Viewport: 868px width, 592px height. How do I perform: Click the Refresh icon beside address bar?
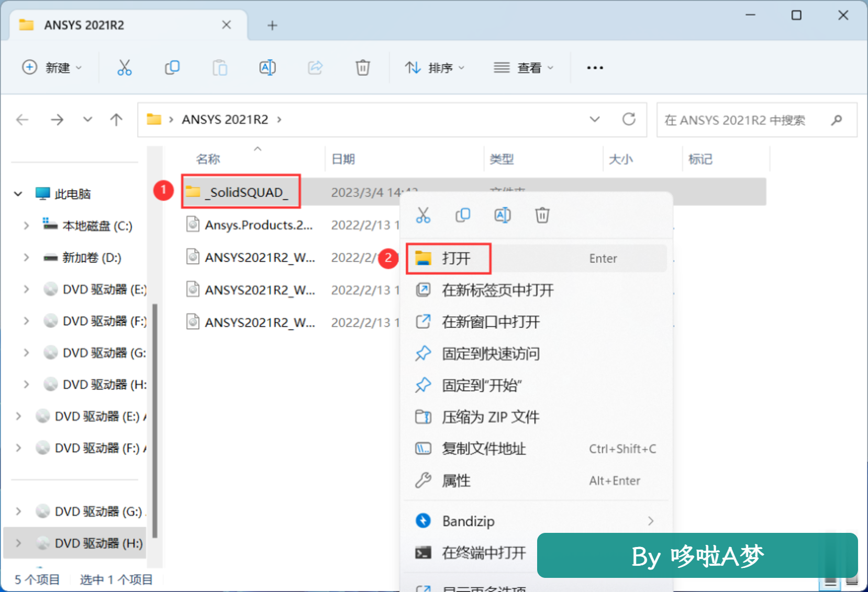[629, 119]
